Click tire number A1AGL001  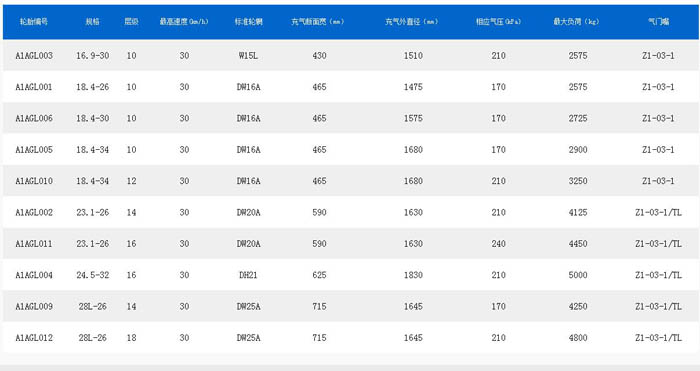point(34,87)
